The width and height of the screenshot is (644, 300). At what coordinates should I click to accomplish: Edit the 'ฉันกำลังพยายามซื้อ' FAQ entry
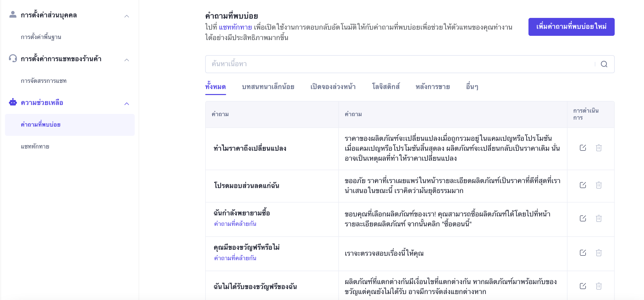coord(582,218)
